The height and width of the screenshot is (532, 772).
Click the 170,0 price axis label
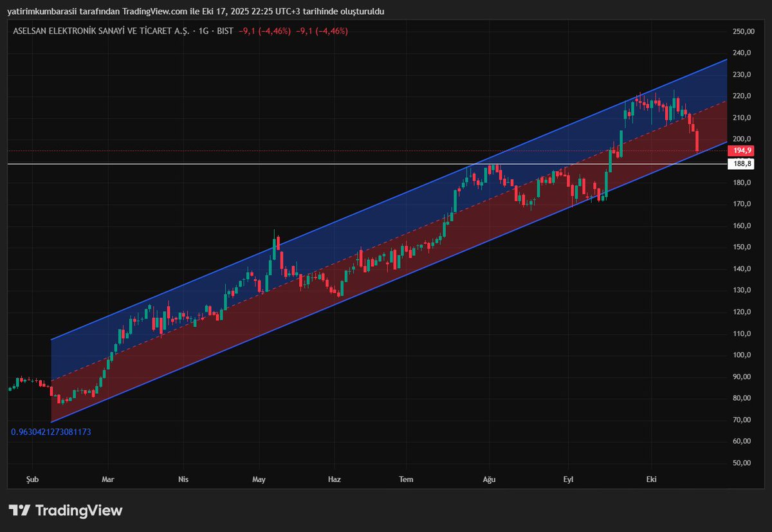point(741,204)
